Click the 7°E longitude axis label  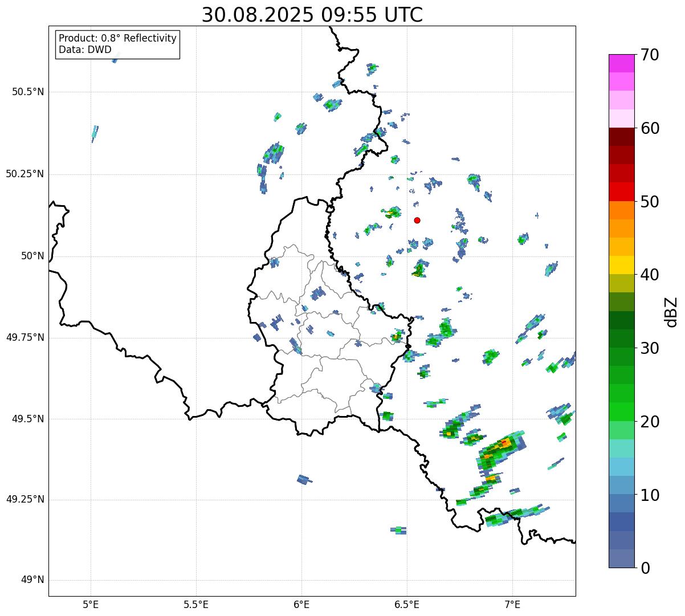pos(512,603)
